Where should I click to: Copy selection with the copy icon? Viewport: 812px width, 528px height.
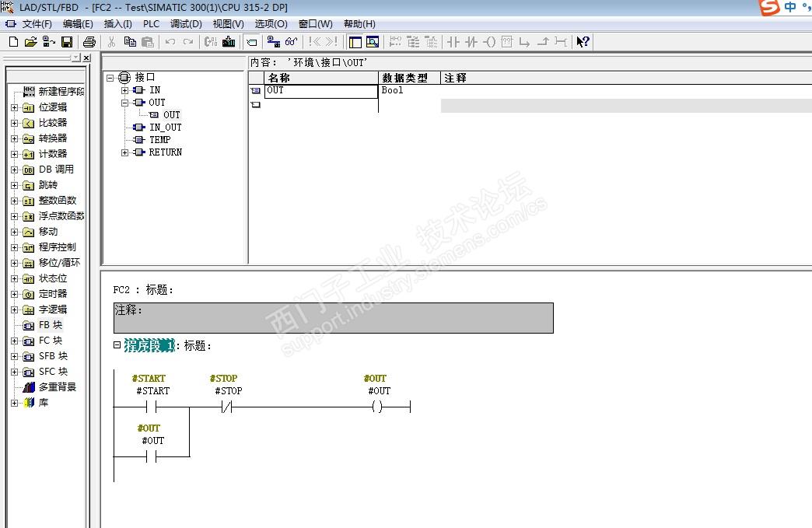130,42
